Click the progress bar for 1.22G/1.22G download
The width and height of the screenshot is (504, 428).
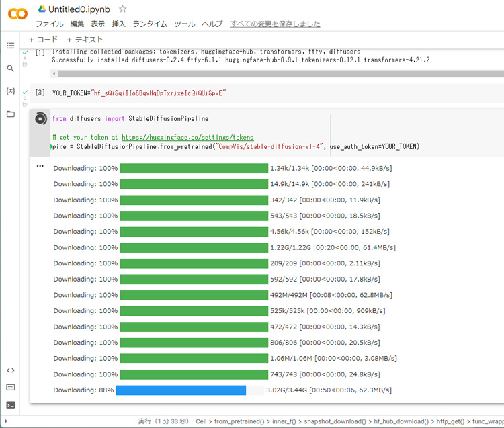point(194,248)
